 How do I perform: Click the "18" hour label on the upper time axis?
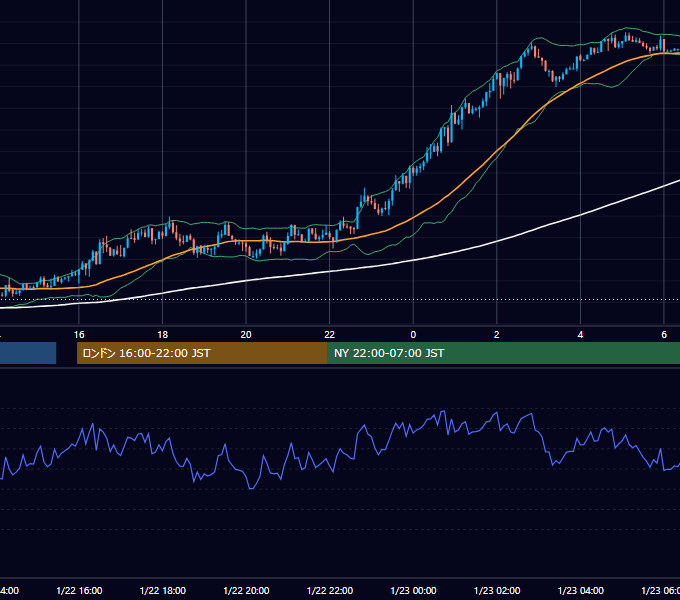pos(163,335)
